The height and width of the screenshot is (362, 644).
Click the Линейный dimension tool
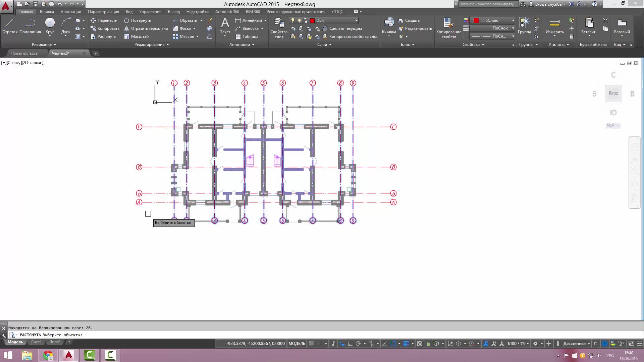249,20
